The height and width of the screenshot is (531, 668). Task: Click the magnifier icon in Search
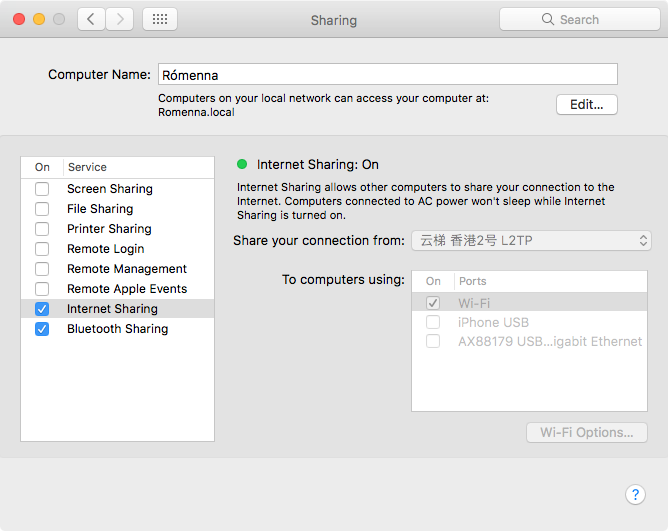[x=548, y=19]
